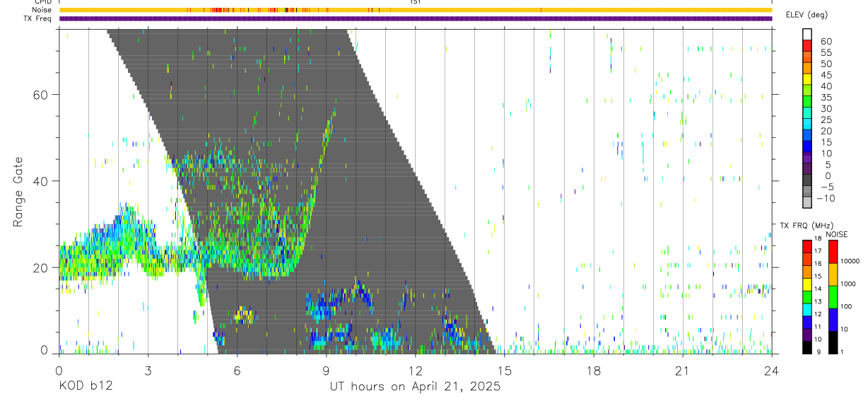Pick the black bottom segment of the TX FRQ colorbar
The image size is (868, 401).
pos(807,347)
